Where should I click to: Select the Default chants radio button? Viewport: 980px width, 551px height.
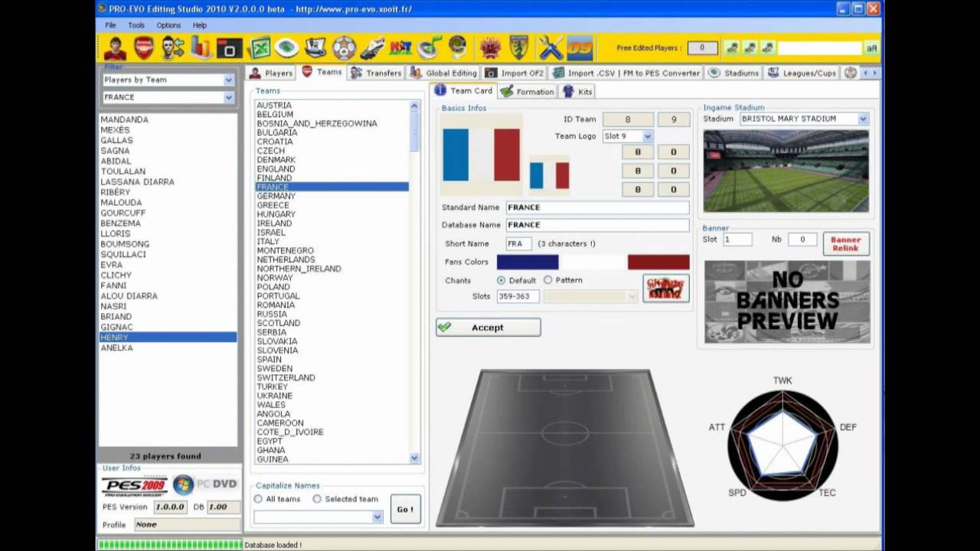(x=501, y=280)
